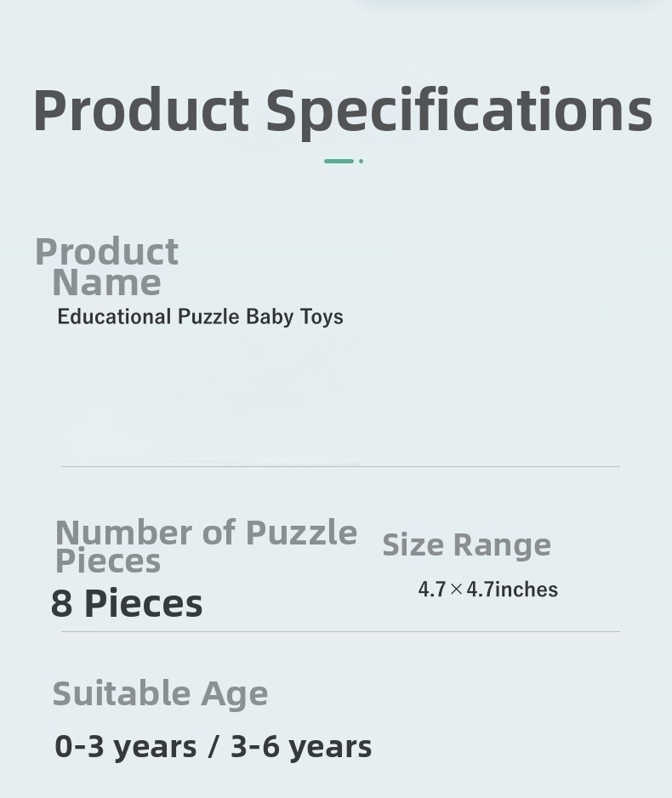Click the "Educational Puzzle Baby Toys" text
Screen dimensions: 672x798
[200, 317]
